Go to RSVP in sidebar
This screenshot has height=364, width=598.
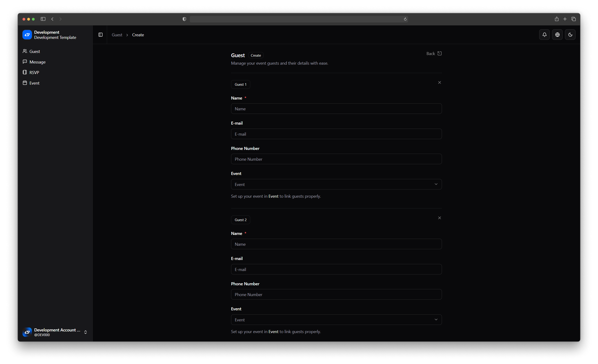pos(34,72)
